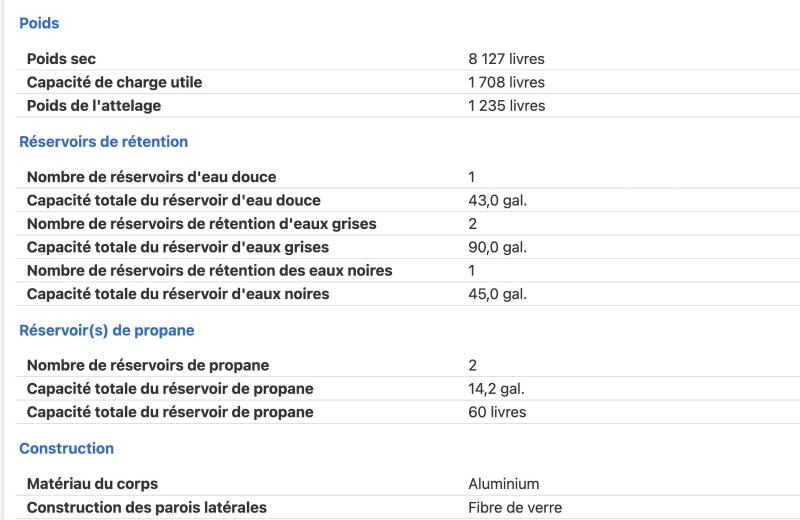Select the 43,0 gal. fresh water value
This screenshot has height=520, width=800.
tap(497, 201)
